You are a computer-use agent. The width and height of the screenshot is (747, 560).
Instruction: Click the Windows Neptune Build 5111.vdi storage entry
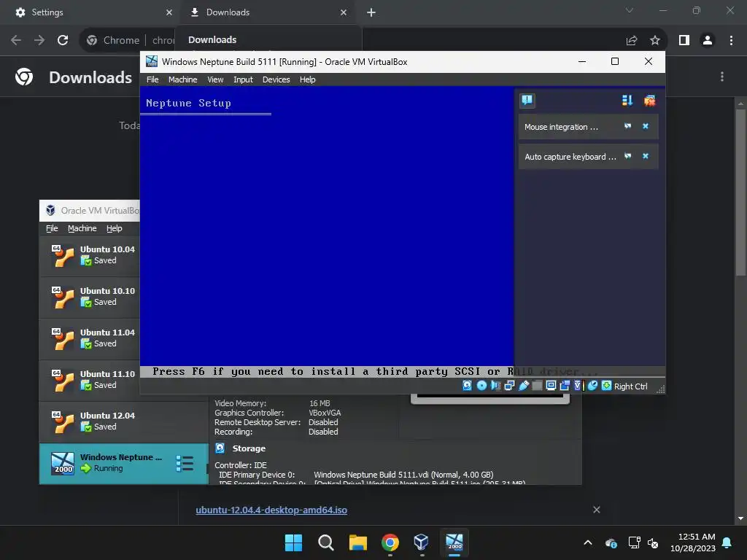tap(403, 475)
